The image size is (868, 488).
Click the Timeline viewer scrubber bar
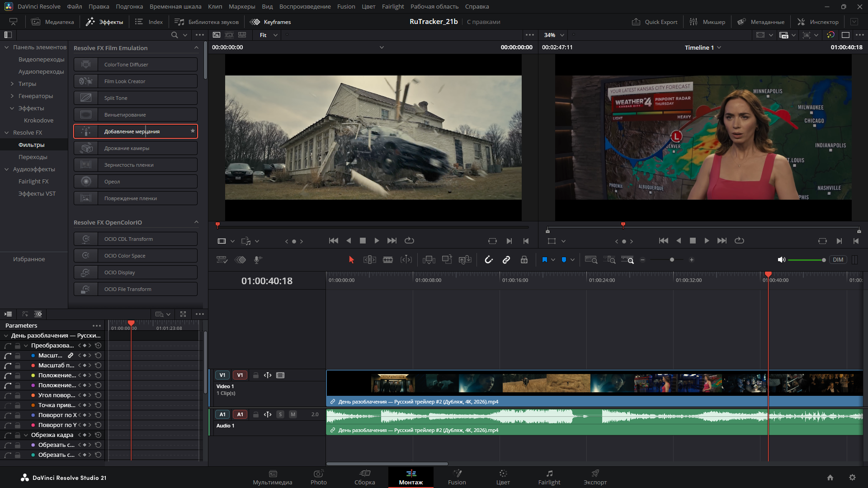[x=703, y=227]
